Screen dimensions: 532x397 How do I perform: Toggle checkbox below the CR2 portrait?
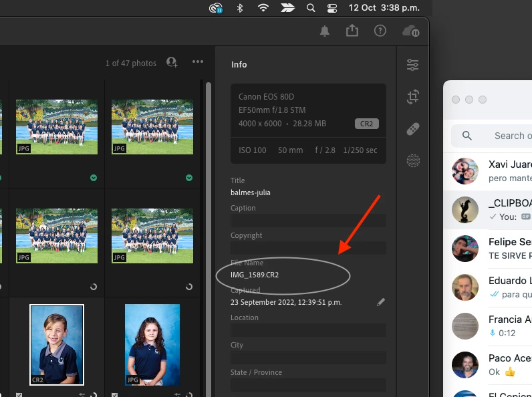(x=19, y=395)
